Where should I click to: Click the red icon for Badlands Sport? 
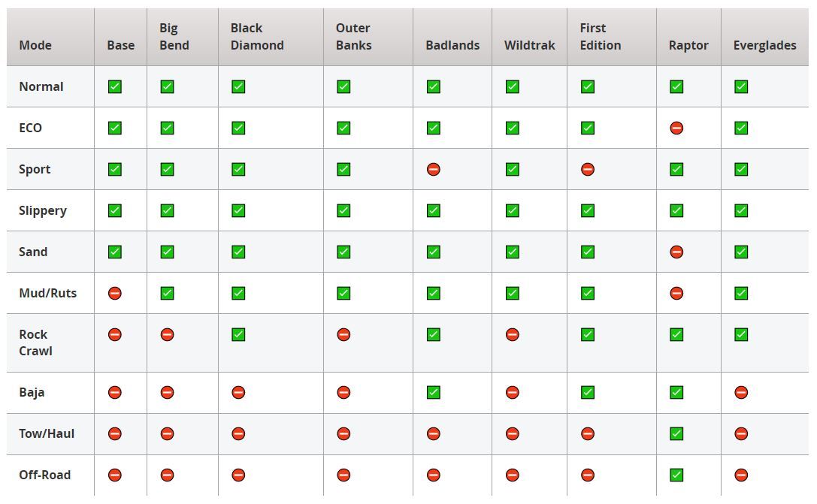433,170
